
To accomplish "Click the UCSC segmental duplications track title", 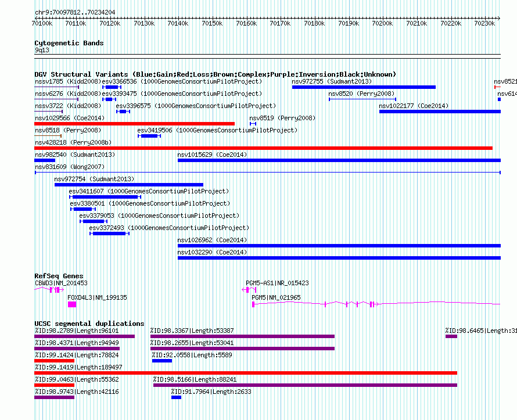I will (89, 324).
